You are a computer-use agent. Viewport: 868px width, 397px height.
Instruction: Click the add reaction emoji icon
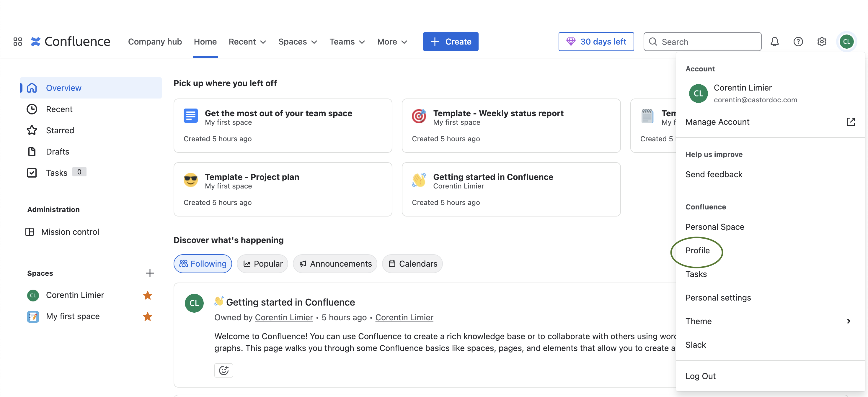click(224, 370)
